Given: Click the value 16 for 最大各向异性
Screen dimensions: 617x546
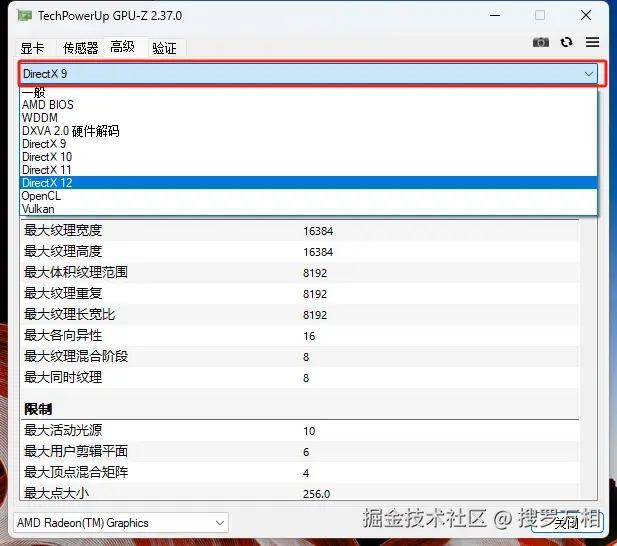Looking at the screenshot, I should click(x=309, y=336).
